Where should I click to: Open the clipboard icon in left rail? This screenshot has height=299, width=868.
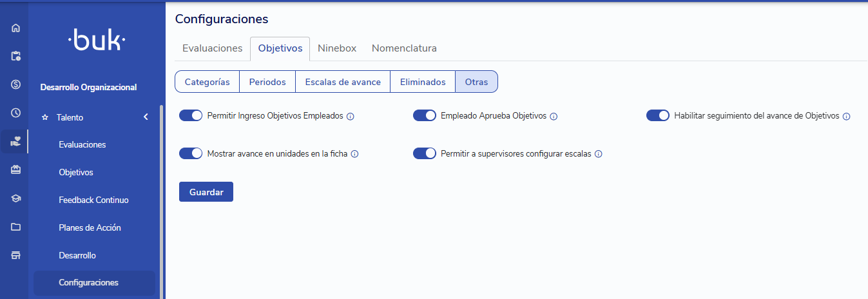15,56
